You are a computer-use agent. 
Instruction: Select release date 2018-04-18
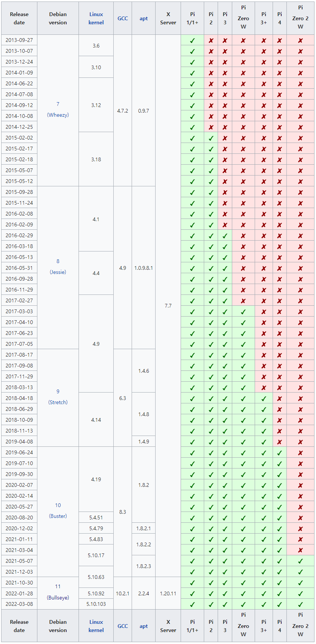(19, 398)
